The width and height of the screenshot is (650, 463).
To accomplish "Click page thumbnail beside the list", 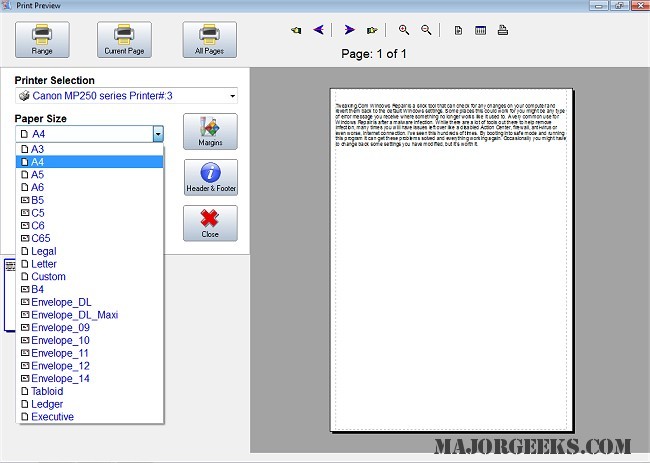I will [10, 295].
